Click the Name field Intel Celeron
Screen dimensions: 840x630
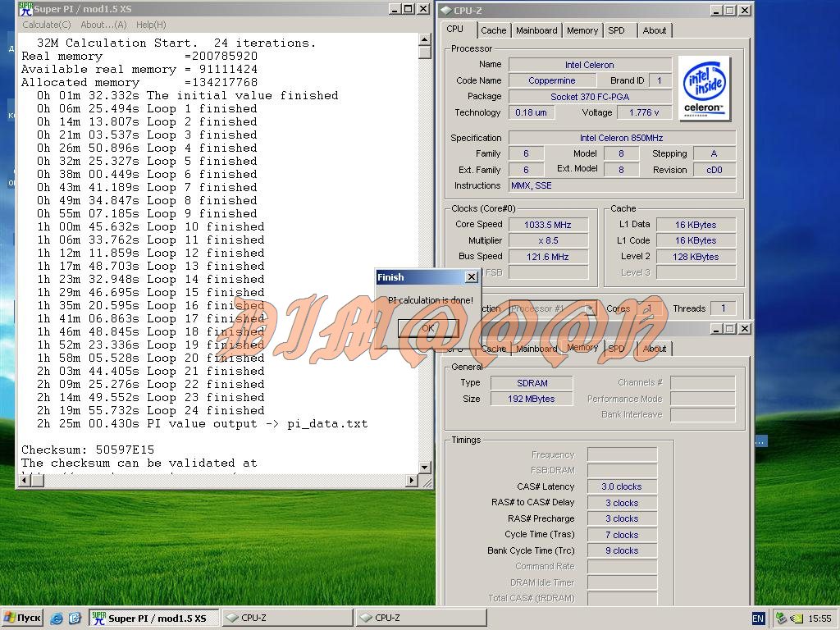[590, 65]
